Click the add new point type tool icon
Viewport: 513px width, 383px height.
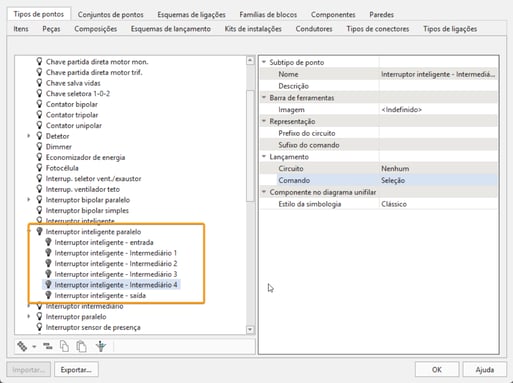point(22,346)
